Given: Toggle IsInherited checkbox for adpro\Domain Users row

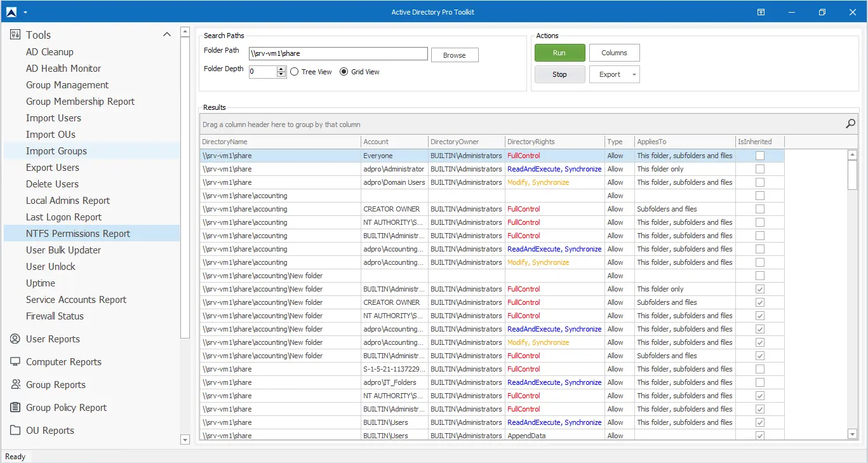Looking at the screenshot, I should (x=759, y=182).
